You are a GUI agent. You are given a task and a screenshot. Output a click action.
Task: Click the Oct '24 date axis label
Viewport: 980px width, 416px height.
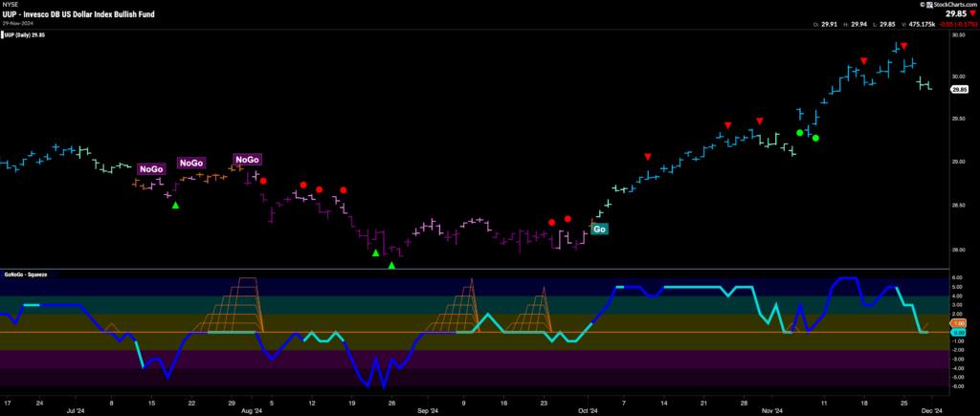(x=589, y=411)
